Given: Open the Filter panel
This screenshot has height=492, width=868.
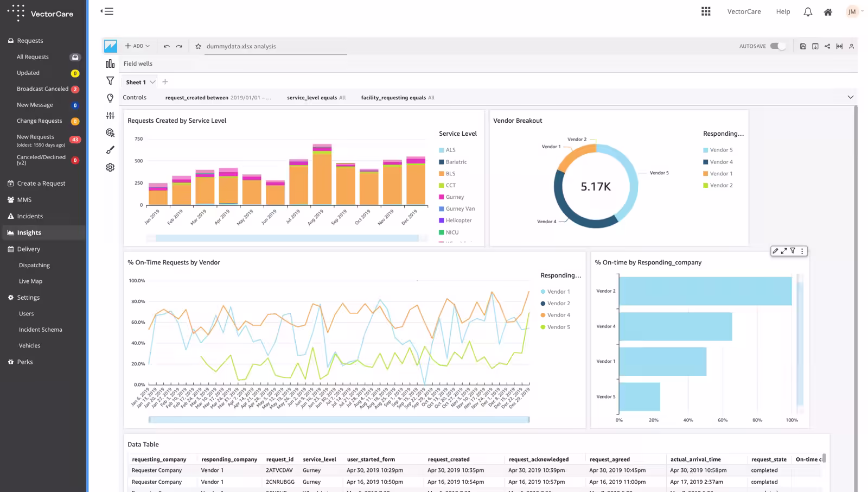Looking at the screenshot, I should click(110, 81).
